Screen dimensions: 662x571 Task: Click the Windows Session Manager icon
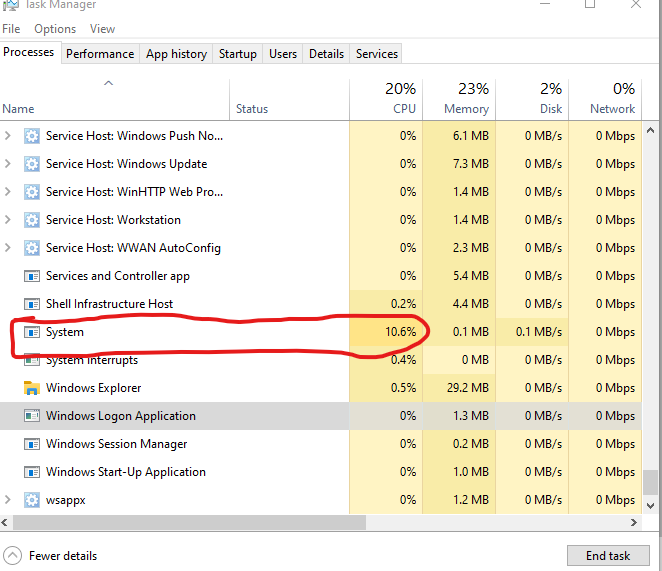click(x=32, y=444)
